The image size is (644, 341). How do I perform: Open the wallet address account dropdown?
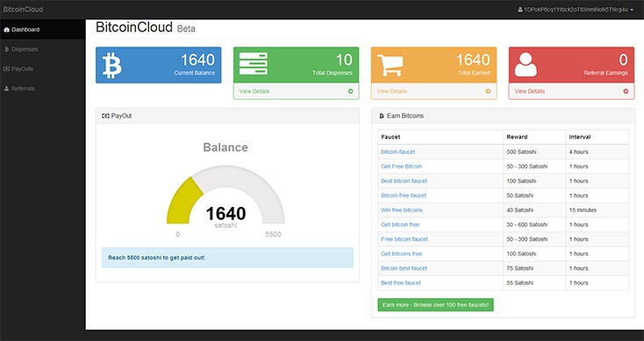pyautogui.click(x=576, y=10)
